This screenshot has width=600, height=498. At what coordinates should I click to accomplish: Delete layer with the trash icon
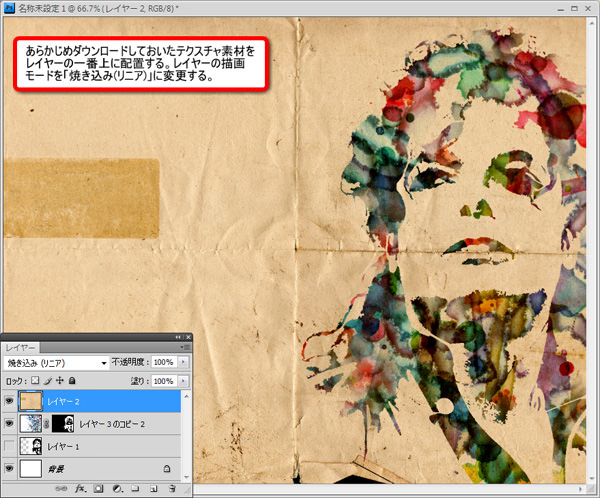coord(172,488)
